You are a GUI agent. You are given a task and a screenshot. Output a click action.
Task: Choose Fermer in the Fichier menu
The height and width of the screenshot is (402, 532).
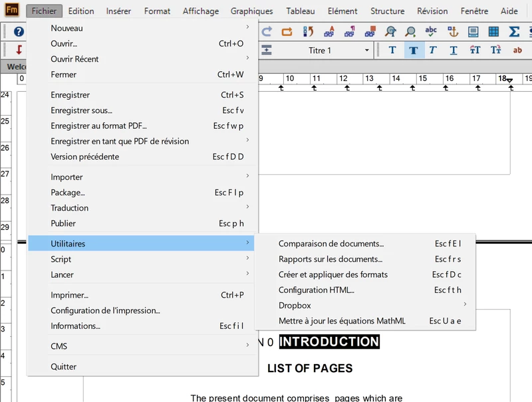pos(141,74)
